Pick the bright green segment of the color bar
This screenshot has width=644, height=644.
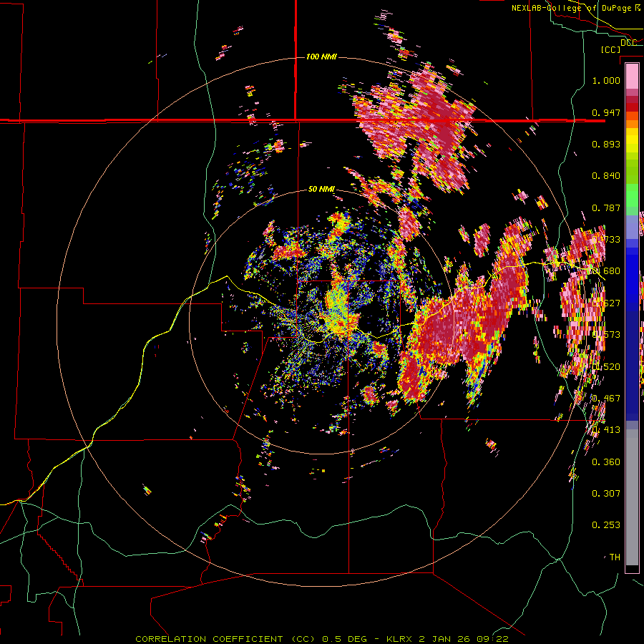632,195
